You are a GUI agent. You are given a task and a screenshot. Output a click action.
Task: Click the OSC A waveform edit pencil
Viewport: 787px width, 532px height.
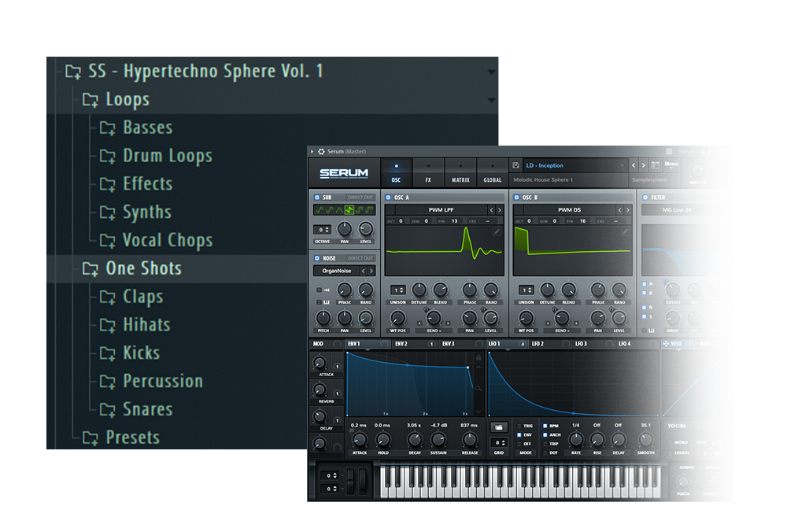[x=497, y=231]
